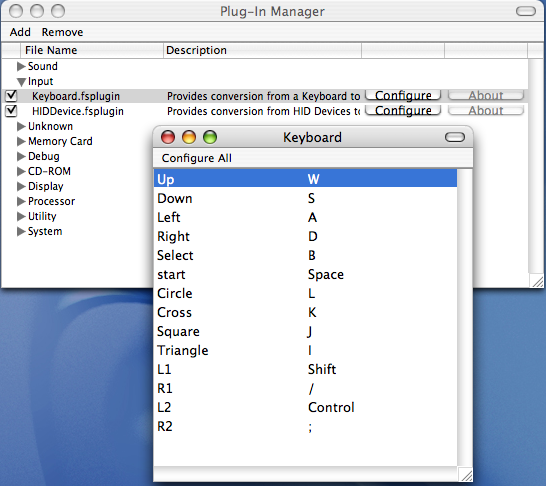Select the Triangle mapping row
546x486 pixels.
click(x=305, y=350)
